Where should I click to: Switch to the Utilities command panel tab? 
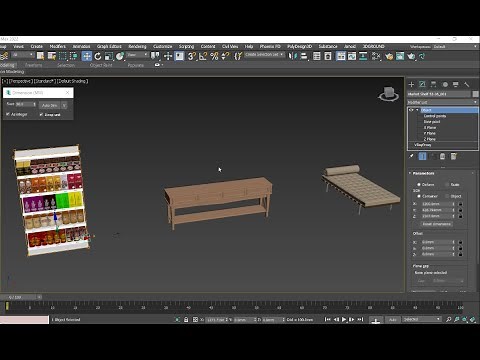[x=467, y=84]
